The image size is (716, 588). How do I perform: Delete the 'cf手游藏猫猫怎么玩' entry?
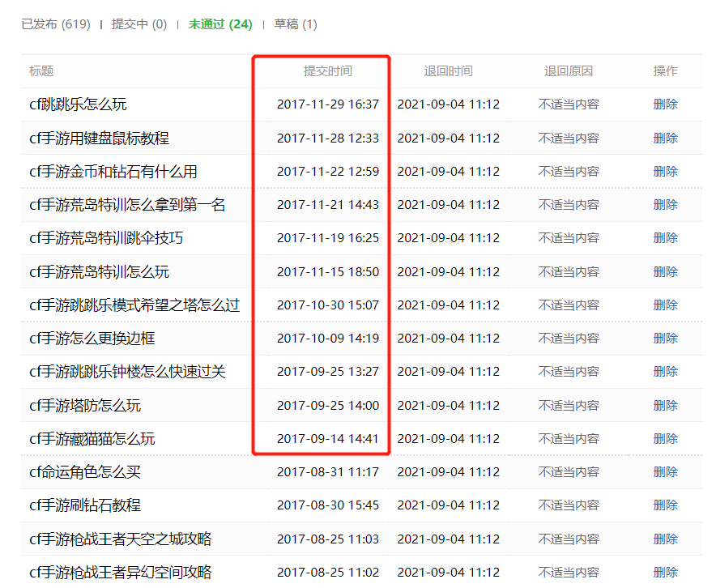665,439
